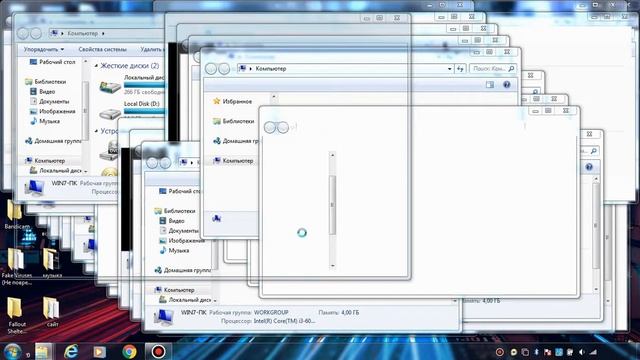Click the Локальный диск C capacity bar
The image size is (640, 360).
click(x=144, y=85)
